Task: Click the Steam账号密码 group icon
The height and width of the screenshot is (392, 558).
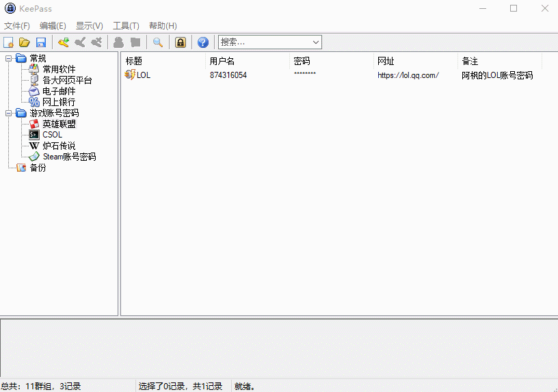Action: coord(34,157)
